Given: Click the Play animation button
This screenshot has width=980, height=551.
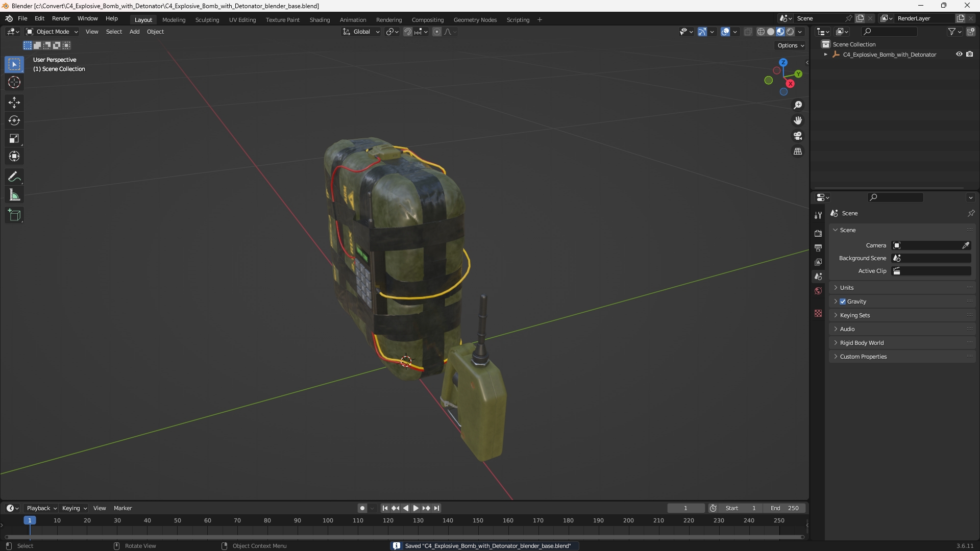Looking at the screenshot, I should tap(415, 508).
